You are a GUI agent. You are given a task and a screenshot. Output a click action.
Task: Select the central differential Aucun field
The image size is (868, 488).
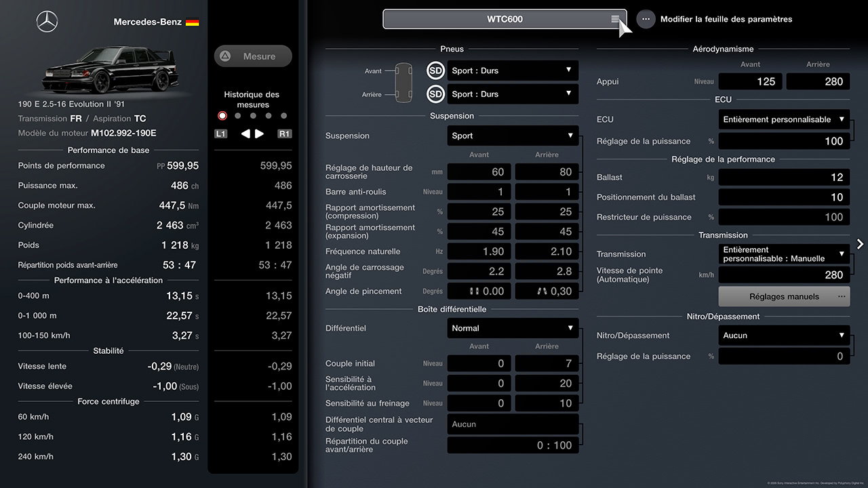[513, 424]
